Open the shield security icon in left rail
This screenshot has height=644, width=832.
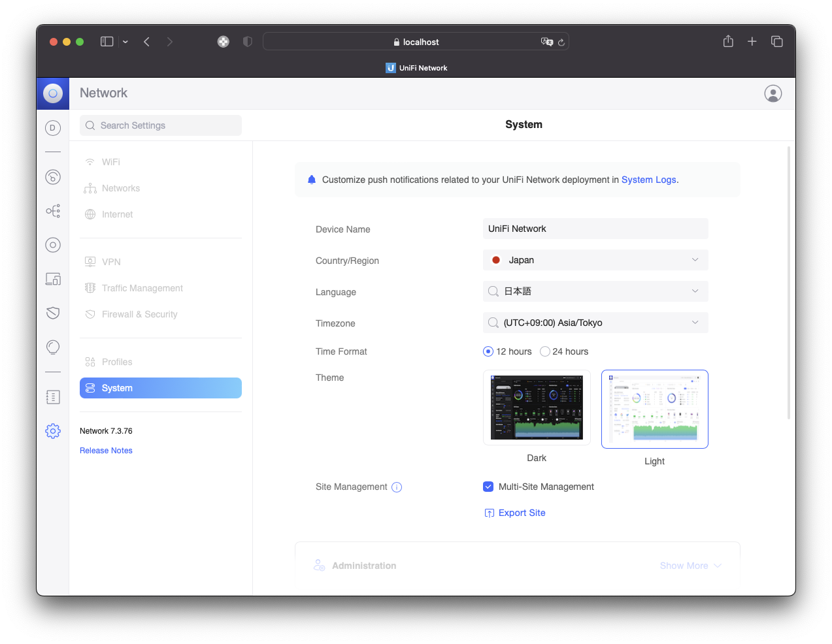53,313
